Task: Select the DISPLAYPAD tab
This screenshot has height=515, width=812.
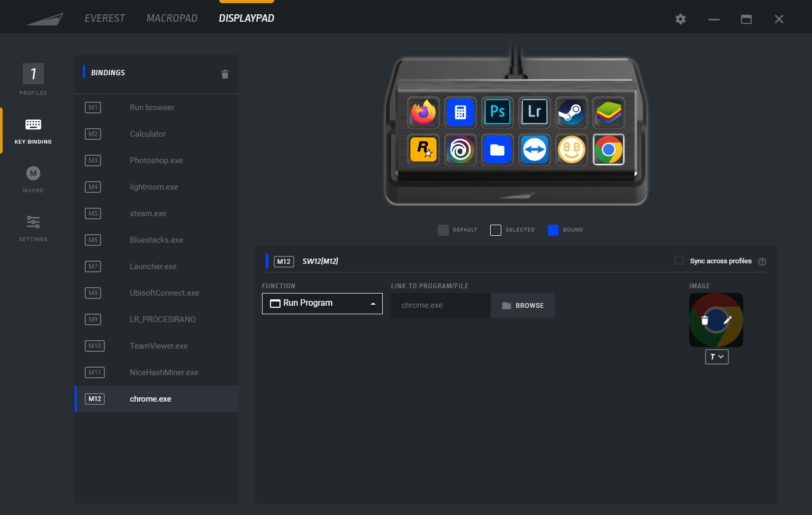Action: tap(247, 19)
